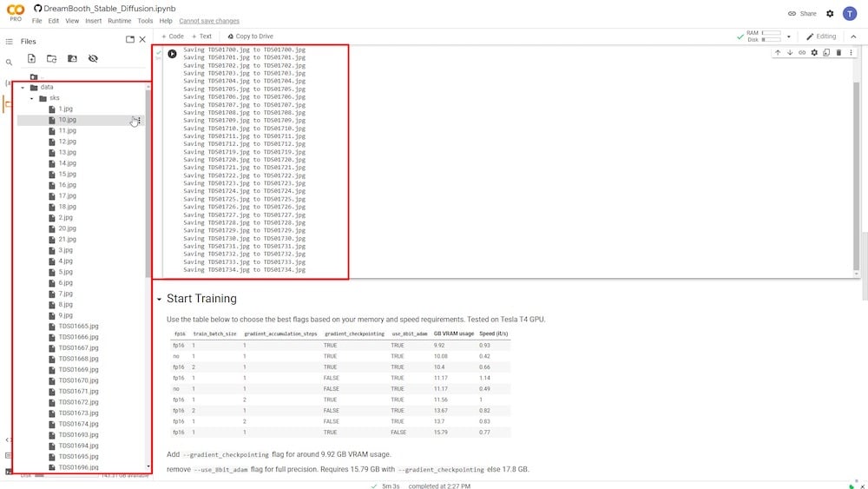Select the 1.jpg file

click(x=65, y=109)
